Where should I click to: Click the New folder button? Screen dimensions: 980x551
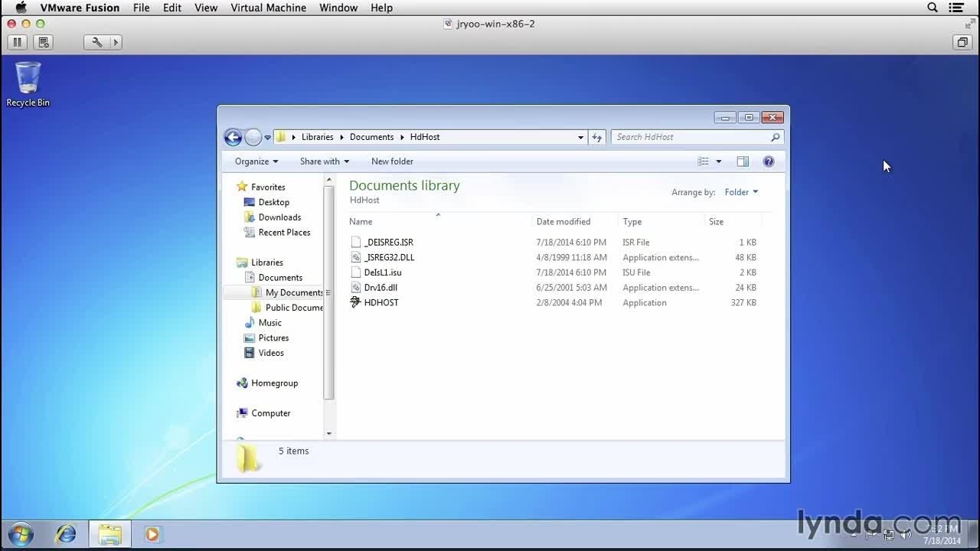tap(392, 161)
